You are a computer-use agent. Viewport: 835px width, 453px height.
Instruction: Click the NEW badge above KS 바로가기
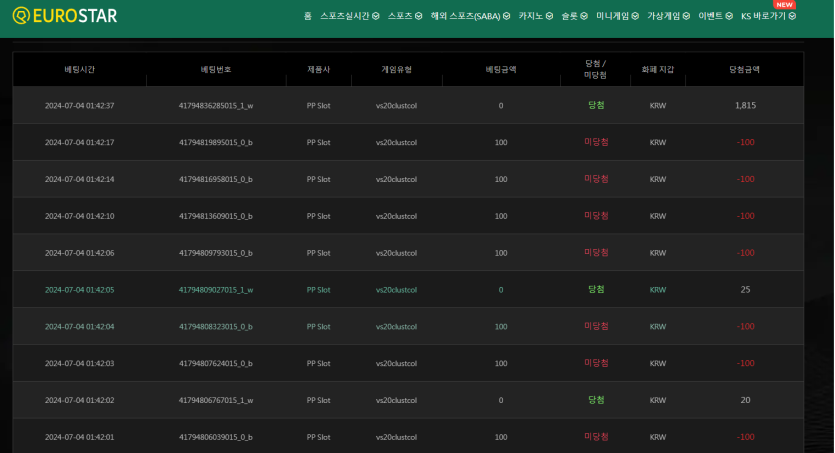tap(784, 4)
